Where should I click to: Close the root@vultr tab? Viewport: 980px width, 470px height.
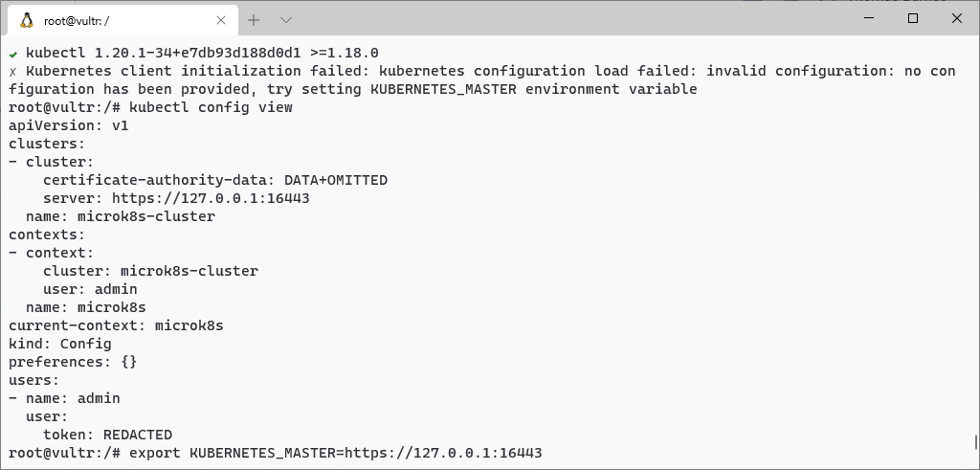pyautogui.click(x=221, y=21)
